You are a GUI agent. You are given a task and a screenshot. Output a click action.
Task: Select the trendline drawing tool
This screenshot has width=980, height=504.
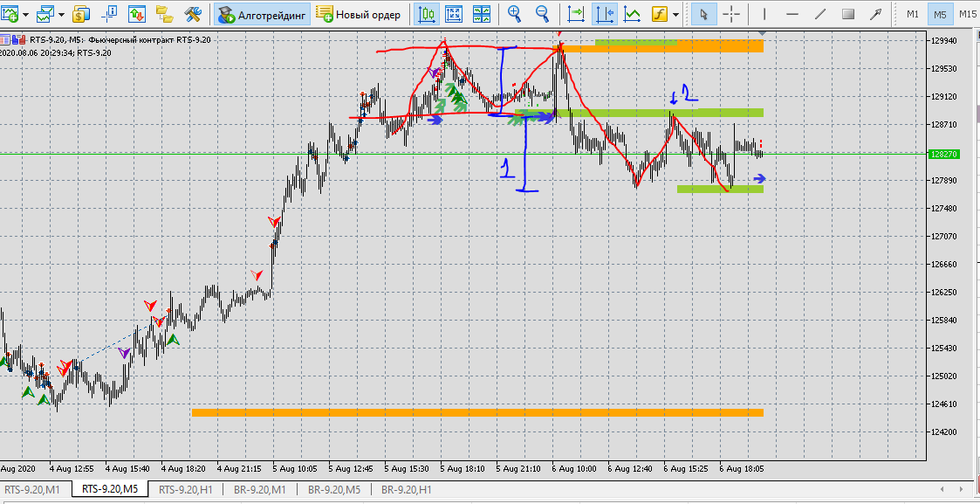820,14
